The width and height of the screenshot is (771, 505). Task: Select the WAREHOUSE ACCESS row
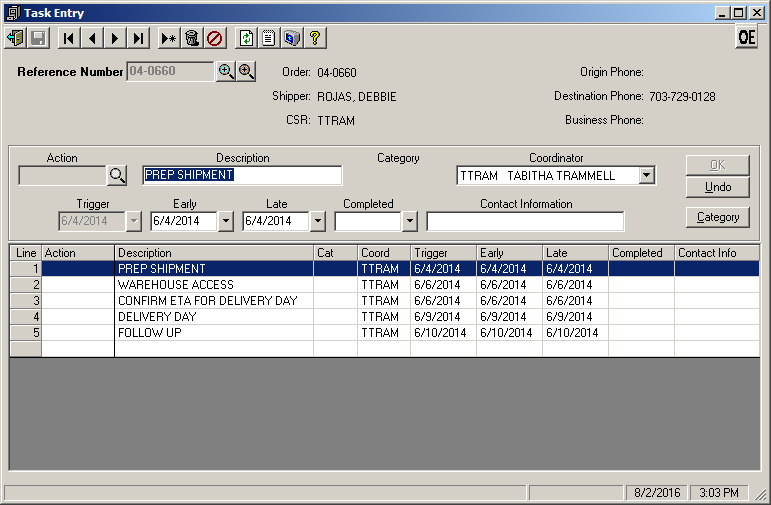(385, 285)
